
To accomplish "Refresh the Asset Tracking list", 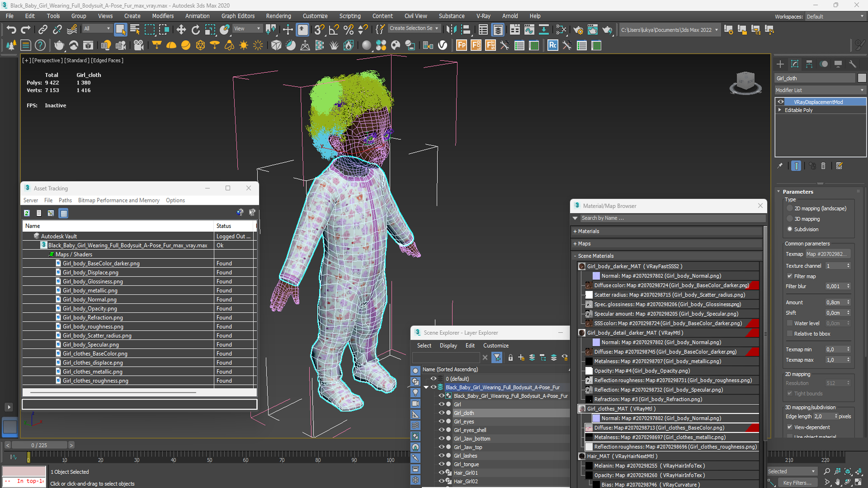I will [x=27, y=213].
